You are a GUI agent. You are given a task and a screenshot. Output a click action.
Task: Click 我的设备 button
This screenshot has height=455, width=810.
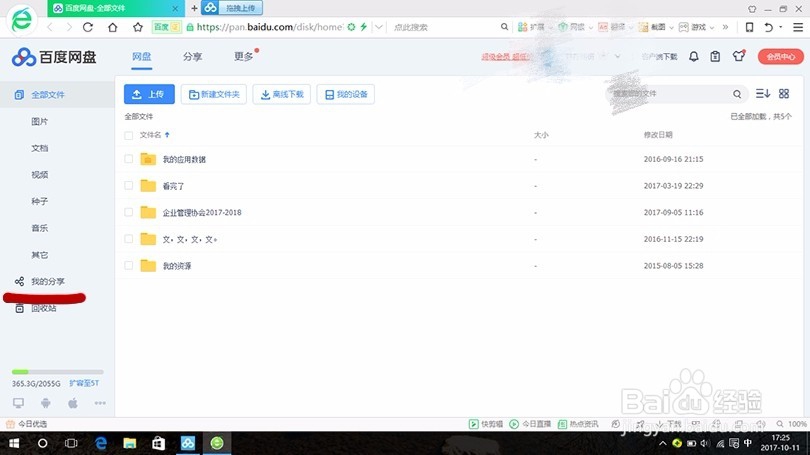(x=346, y=94)
